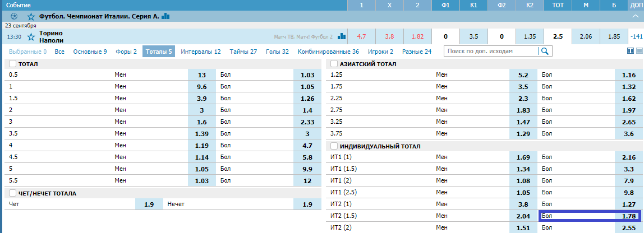Pick Total 0.5 Мен odds 13
Image resolution: width=644 pixels, height=233 pixels.
[x=201, y=75]
